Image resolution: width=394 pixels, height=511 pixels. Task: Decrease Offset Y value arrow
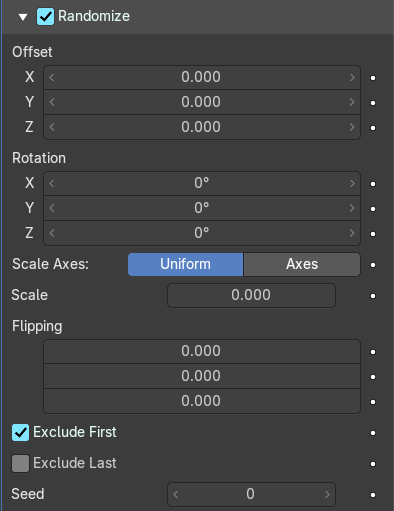click(x=52, y=102)
